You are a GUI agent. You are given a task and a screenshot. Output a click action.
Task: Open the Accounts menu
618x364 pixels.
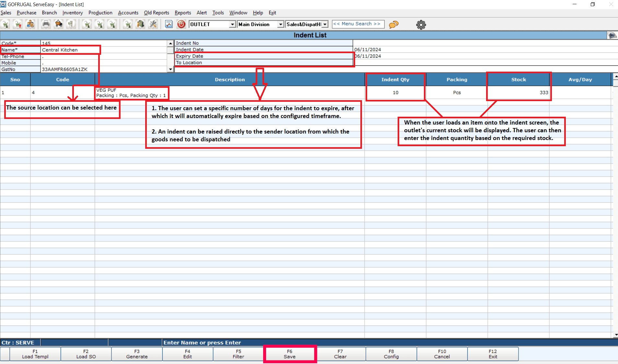click(128, 13)
